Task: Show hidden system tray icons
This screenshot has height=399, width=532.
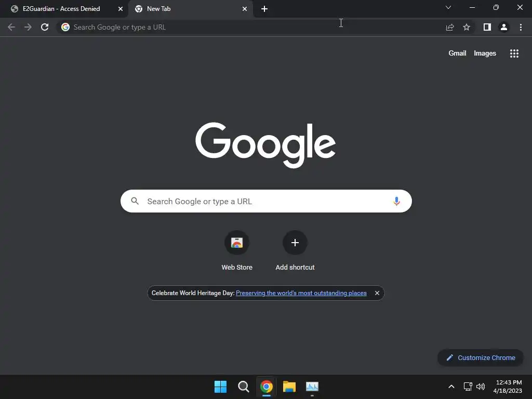Action: click(451, 387)
